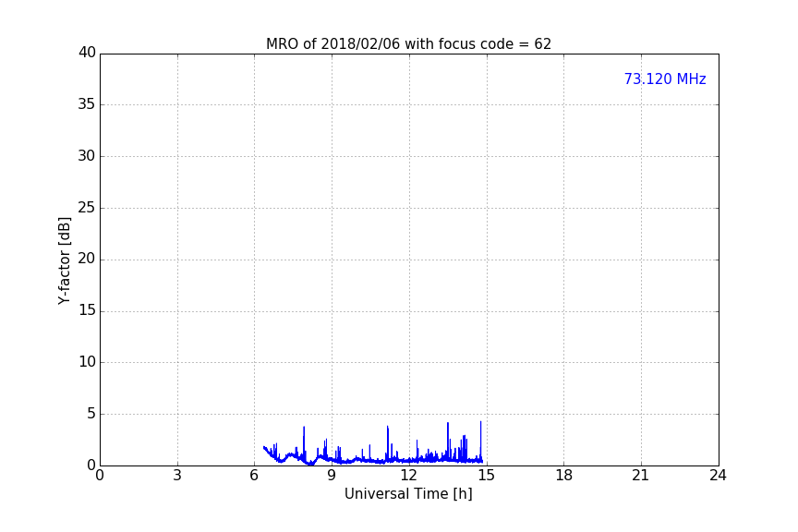Click the y-axis tick label '25'
This screenshot has width=798, height=532.
click(87, 208)
